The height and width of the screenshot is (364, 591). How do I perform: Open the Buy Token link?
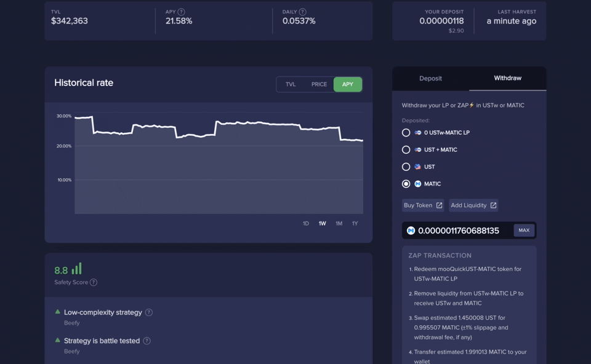[422, 205]
